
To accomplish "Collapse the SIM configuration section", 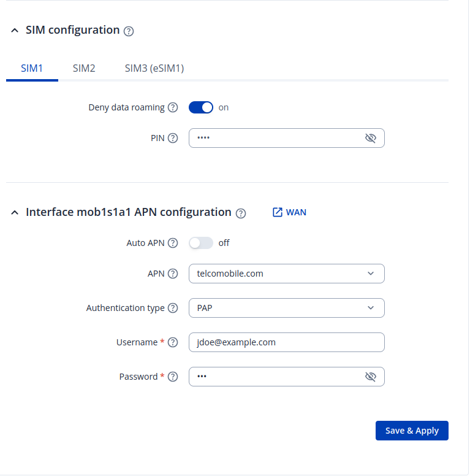I will pyautogui.click(x=15, y=30).
